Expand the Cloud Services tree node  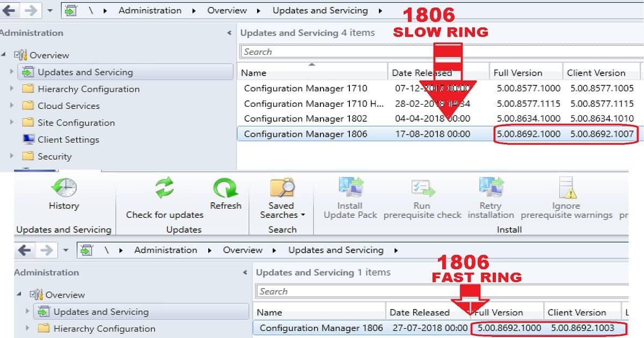point(12,106)
